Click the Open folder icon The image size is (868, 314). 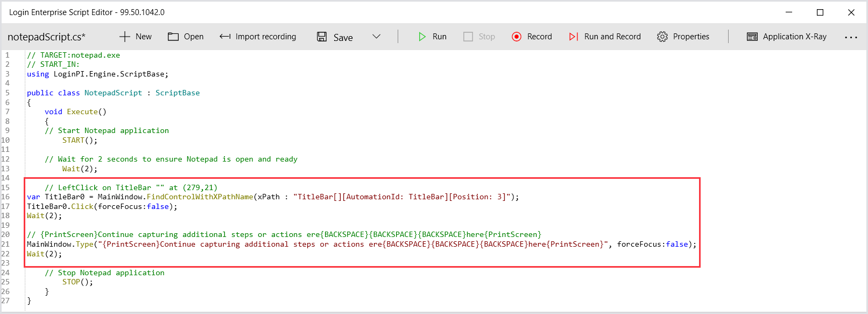(x=173, y=37)
